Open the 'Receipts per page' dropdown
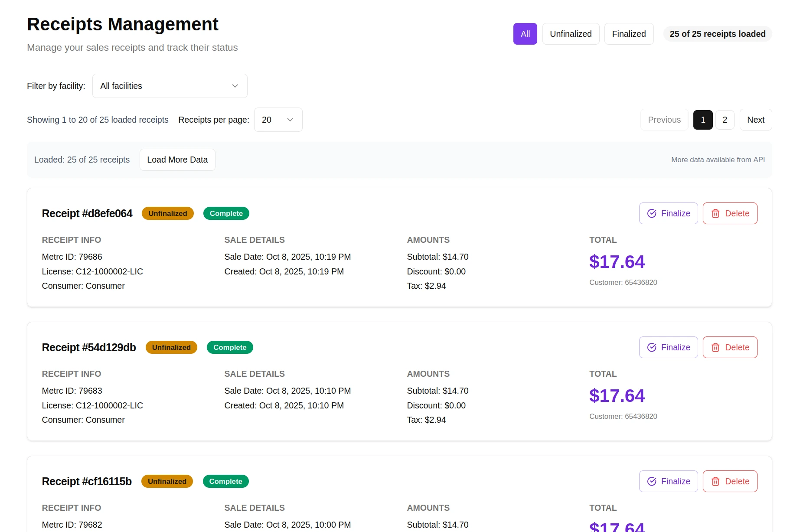Viewport: 800px width, 532px height. (278, 120)
